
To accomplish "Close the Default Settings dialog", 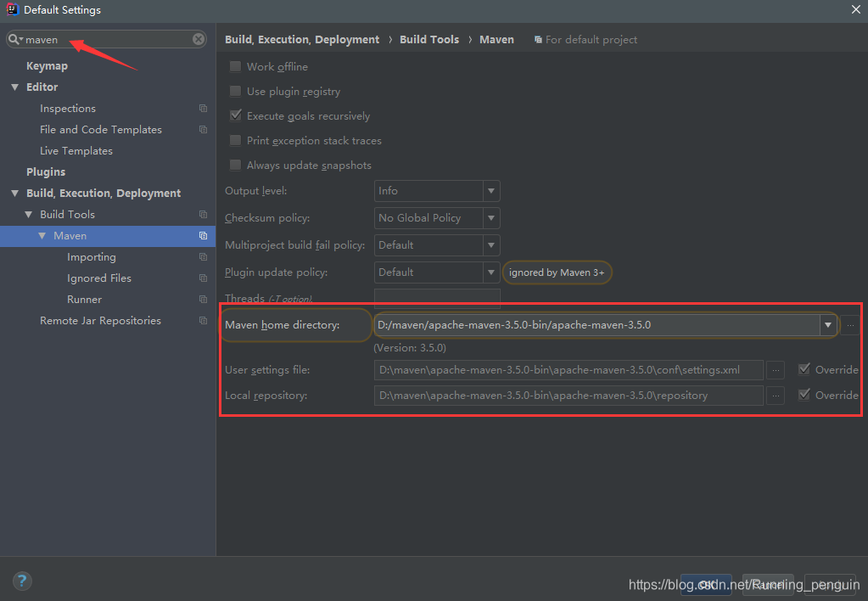I will click(856, 9).
